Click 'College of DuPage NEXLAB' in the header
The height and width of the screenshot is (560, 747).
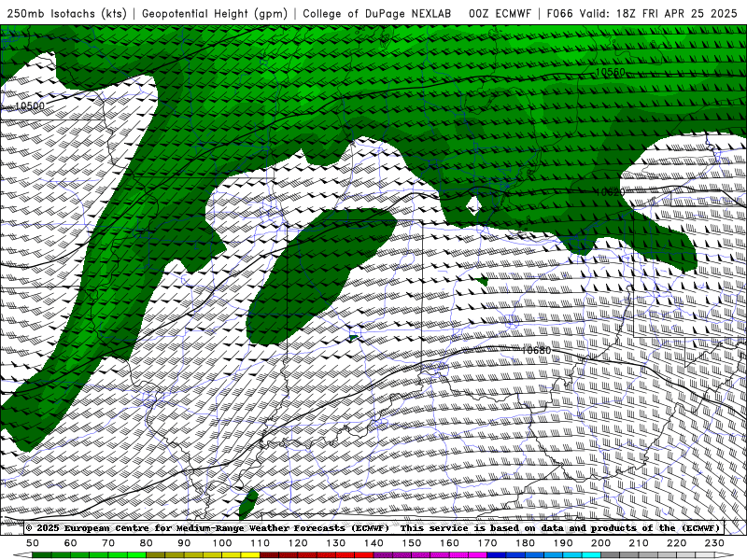(x=377, y=13)
